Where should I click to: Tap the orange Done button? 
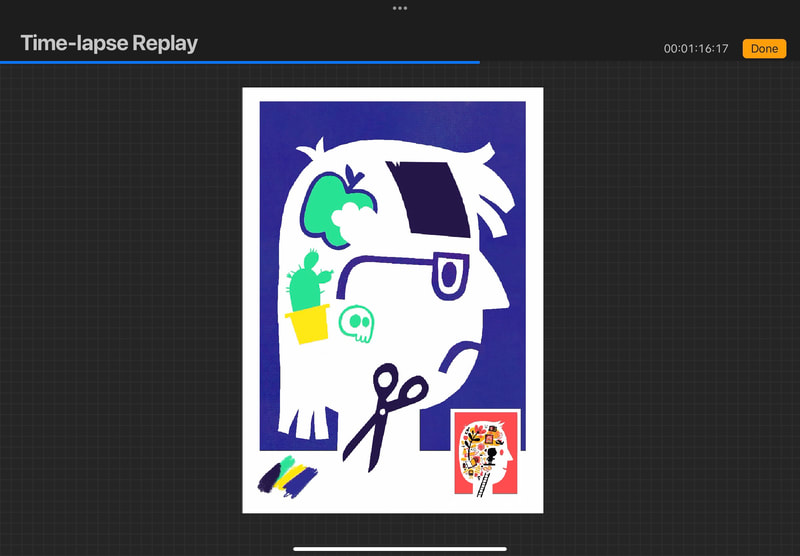(764, 49)
